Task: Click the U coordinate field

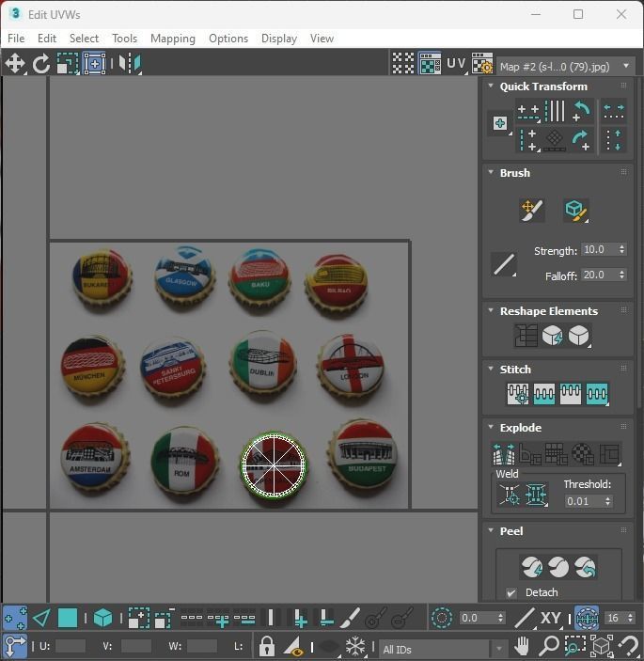Action: click(x=70, y=646)
